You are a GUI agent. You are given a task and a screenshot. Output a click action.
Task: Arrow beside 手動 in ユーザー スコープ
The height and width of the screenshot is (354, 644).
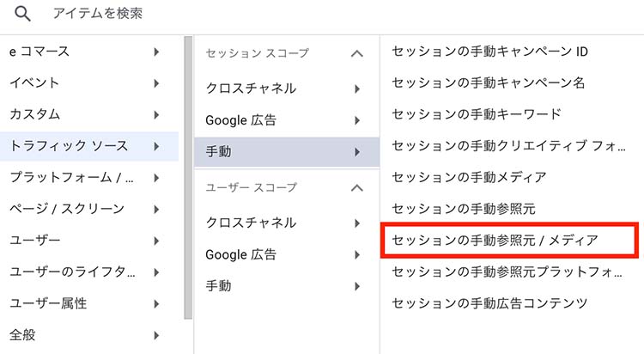(x=357, y=286)
